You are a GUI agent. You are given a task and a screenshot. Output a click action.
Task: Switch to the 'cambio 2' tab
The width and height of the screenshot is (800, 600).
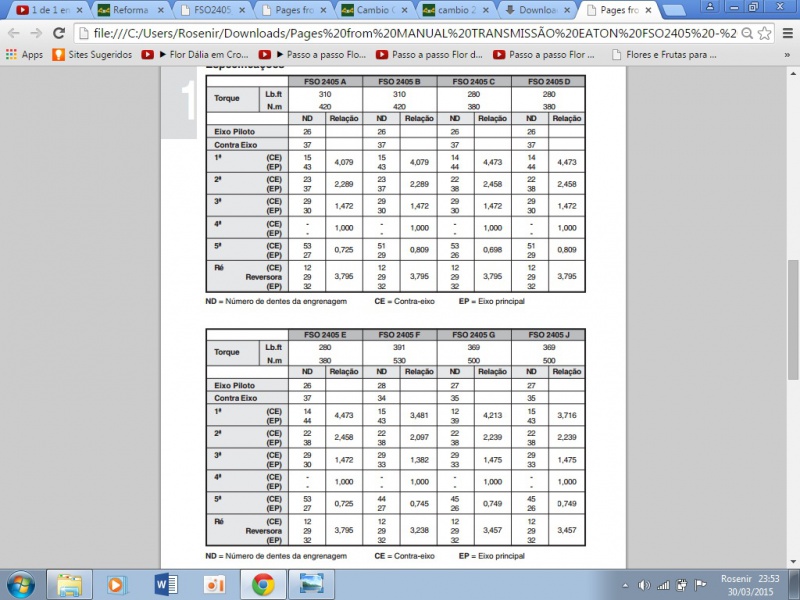[456, 10]
